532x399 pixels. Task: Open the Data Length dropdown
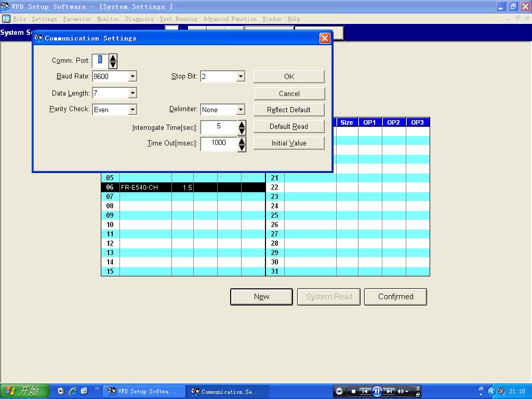tap(132, 93)
